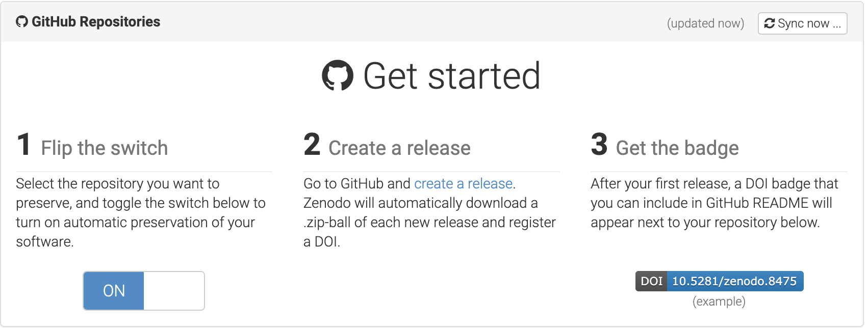The image size is (868, 328).
Task: Click the dark DOI label on badge
Action: (651, 281)
